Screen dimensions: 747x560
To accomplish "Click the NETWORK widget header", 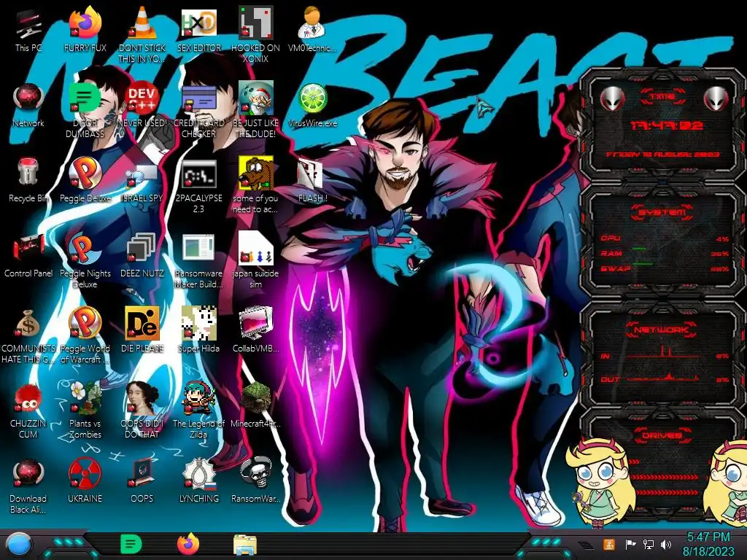I will (662, 329).
